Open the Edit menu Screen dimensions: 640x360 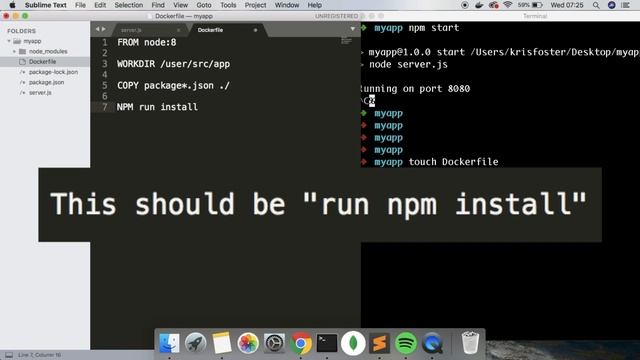[100, 5]
